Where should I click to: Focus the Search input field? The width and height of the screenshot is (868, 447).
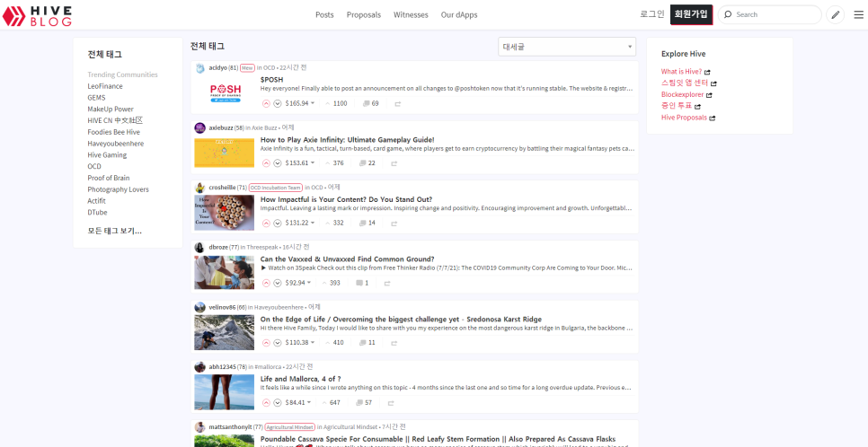click(769, 15)
